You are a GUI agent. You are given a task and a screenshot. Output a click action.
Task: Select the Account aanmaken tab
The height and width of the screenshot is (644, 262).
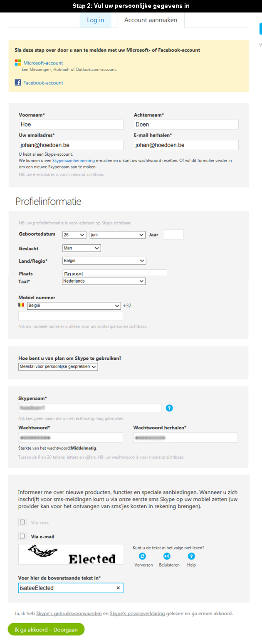151,20
